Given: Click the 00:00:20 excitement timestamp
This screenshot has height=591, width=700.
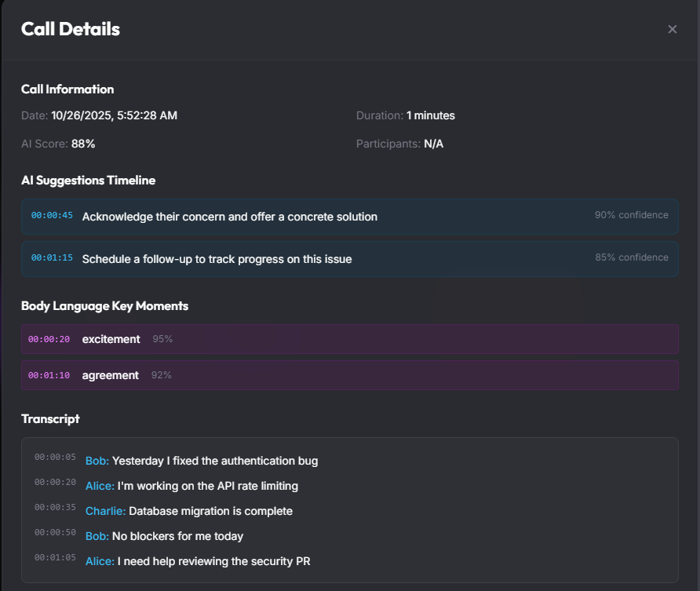Looking at the screenshot, I should [49, 340].
